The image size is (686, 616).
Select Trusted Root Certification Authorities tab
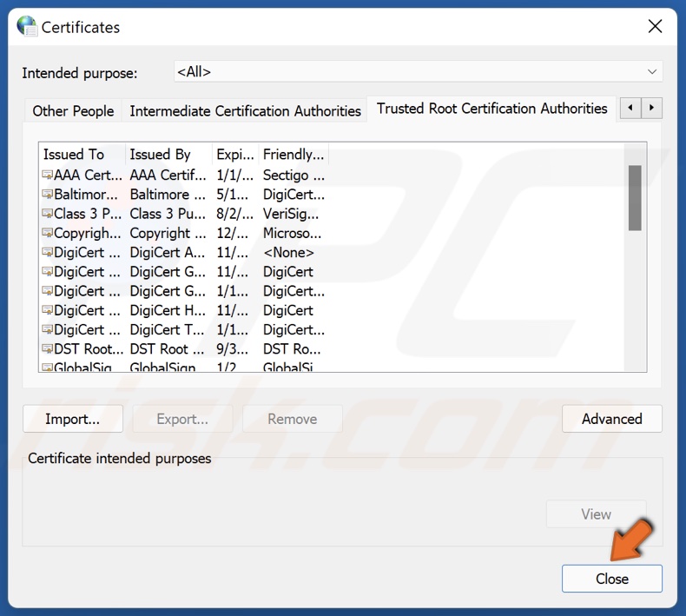click(491, 109)
